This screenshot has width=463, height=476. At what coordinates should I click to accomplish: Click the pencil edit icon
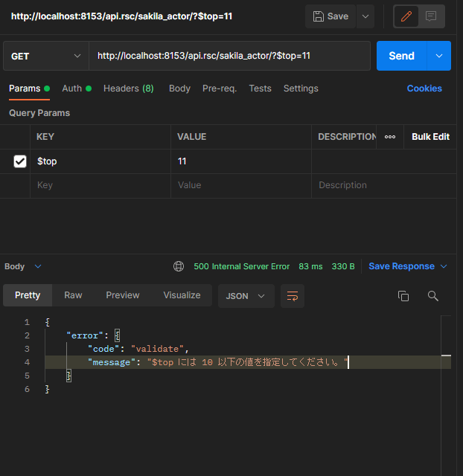[x=406, y=16]
